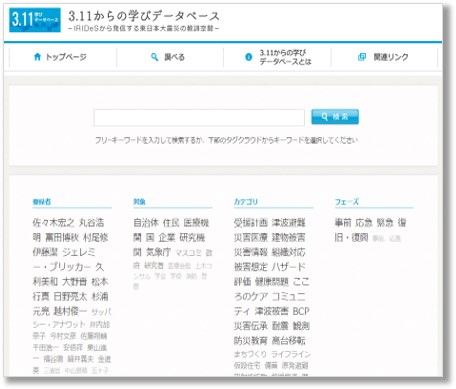Pick category tag 仮設住宅

247,366
